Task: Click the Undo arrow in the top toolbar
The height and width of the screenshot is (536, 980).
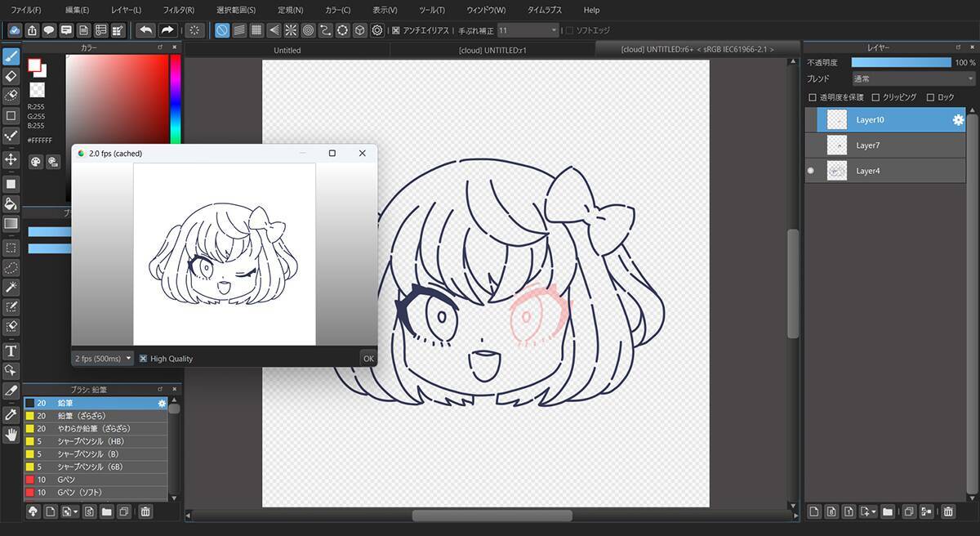Action: [146, 30]
